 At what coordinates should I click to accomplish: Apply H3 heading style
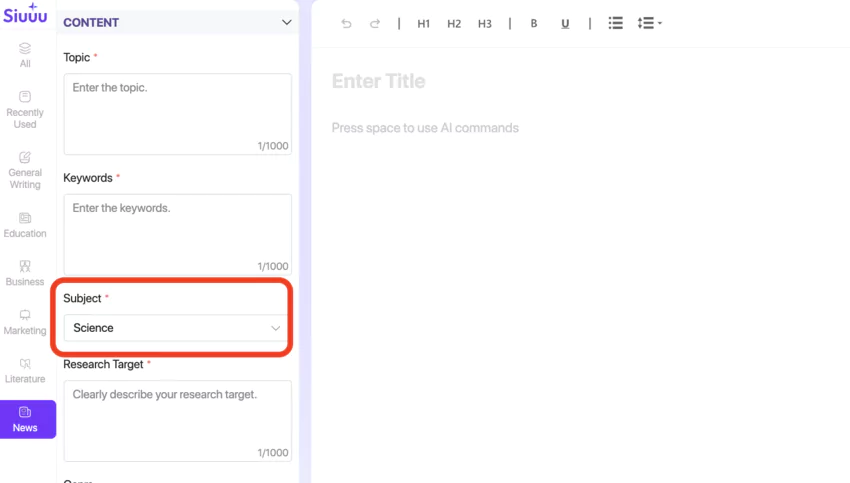[x=485, y=23]
